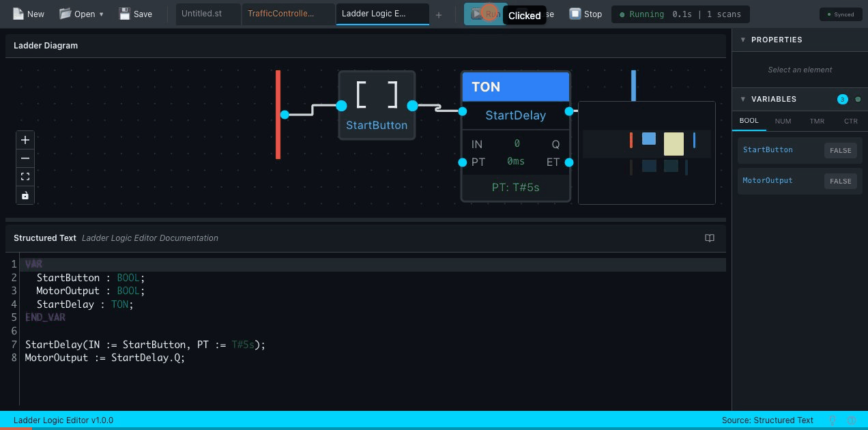The height and width of the screenshot is (430, 868).
Task: Click the Synced status badge
Action: 840,14
